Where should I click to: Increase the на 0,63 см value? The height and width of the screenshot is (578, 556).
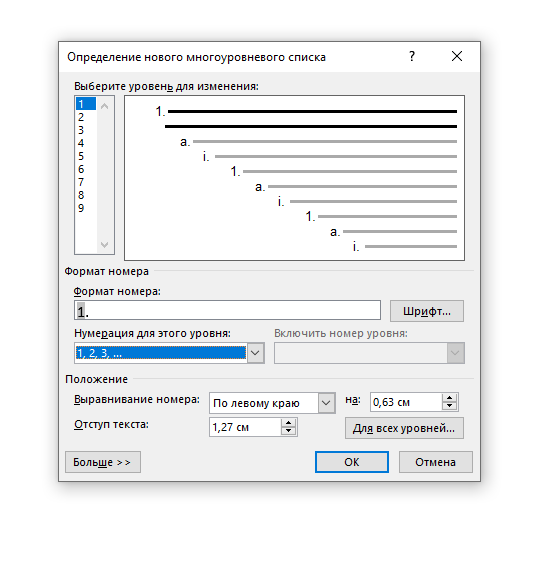click(449, 398)
